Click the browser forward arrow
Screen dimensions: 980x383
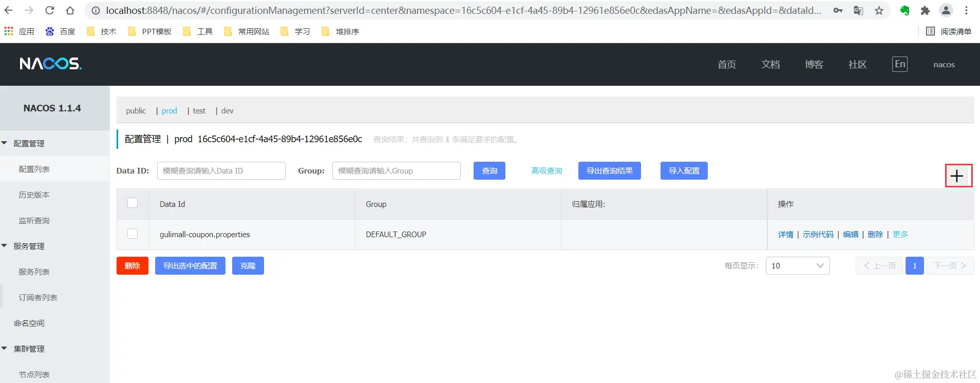(x=29, y=10)
